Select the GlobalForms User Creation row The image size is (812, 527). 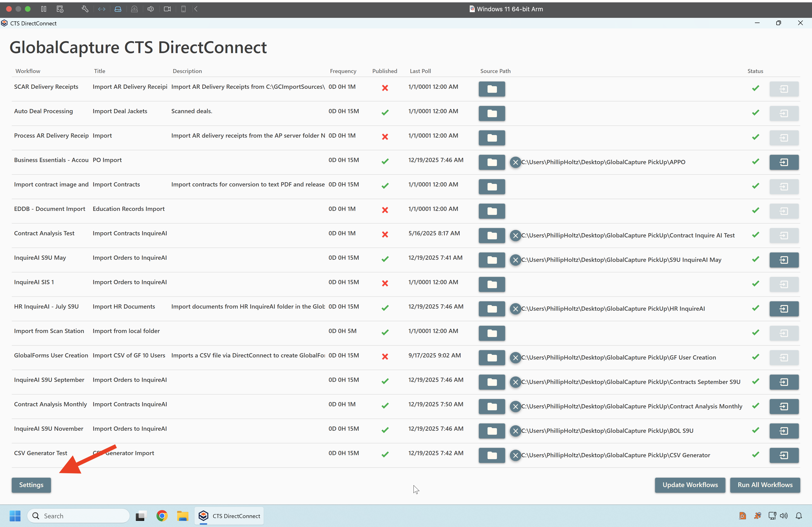(51, 355)
